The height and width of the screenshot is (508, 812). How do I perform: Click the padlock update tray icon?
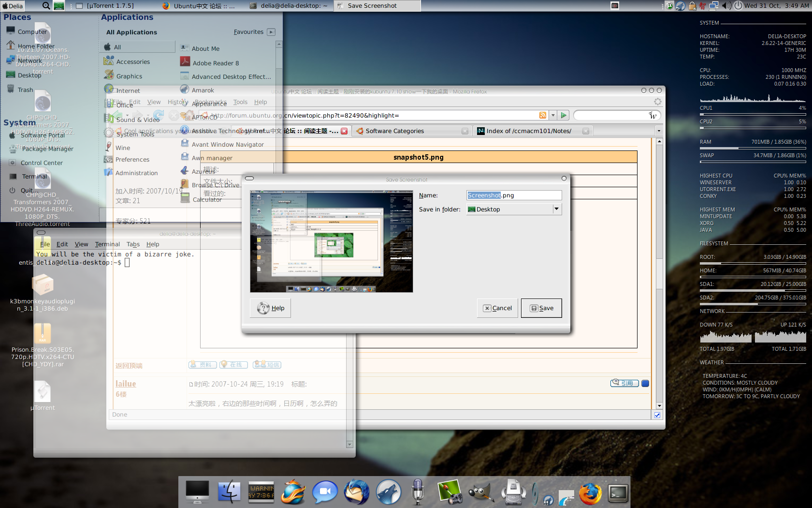click(692, 6)
